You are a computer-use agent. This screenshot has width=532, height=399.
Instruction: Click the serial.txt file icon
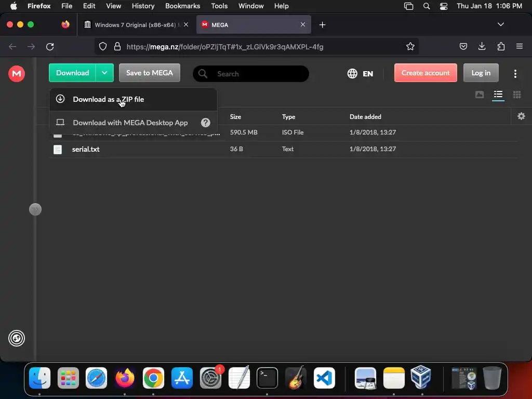click(x=58, y=149)
